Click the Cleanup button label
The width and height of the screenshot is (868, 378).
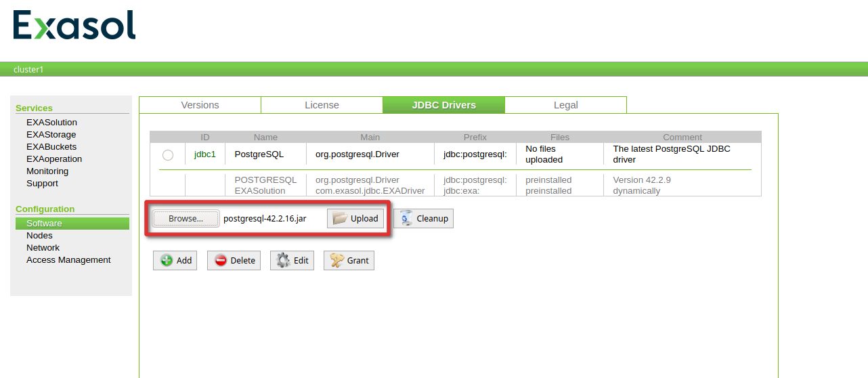coord(432,219)
